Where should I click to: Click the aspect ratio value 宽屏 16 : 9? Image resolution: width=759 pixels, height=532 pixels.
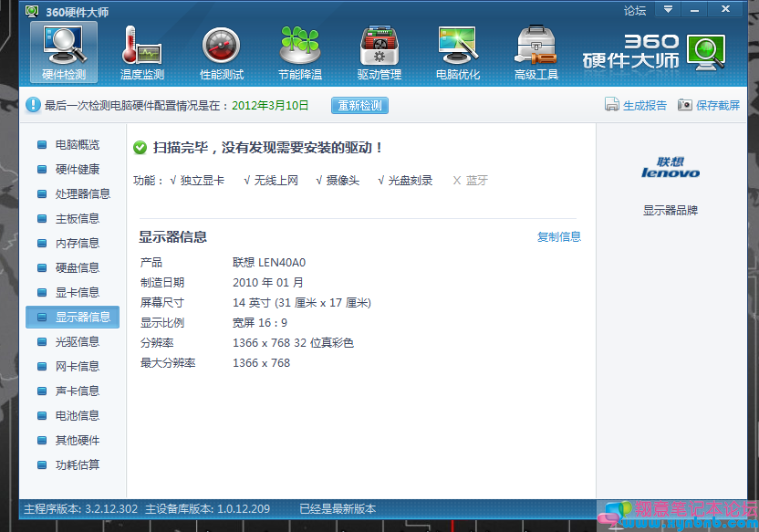click(260, 323)
